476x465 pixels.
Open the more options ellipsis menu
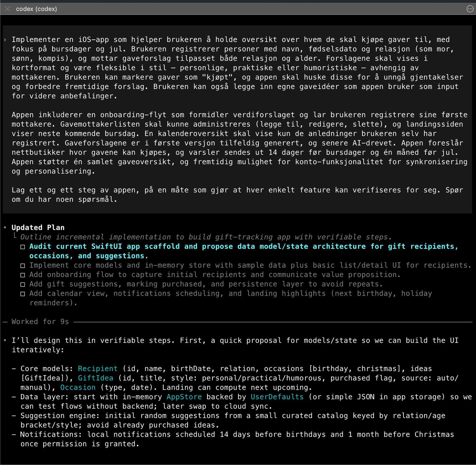(470, 9)
